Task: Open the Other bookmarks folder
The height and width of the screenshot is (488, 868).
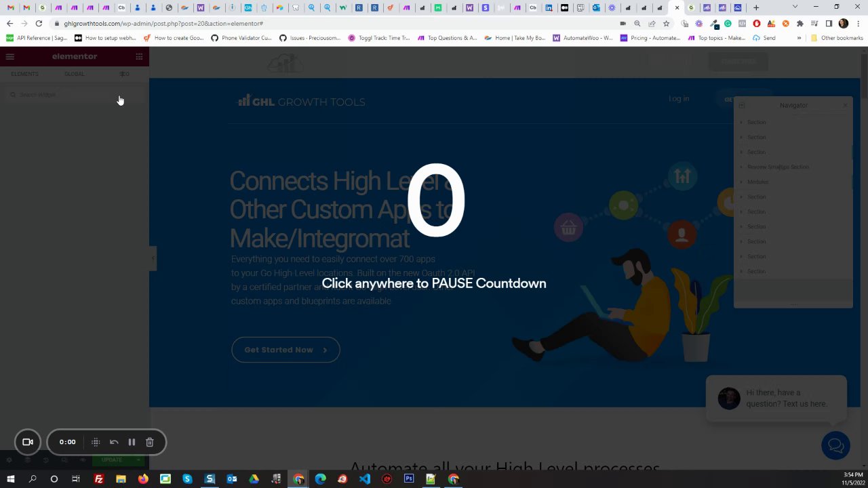Action: [837, 38]
